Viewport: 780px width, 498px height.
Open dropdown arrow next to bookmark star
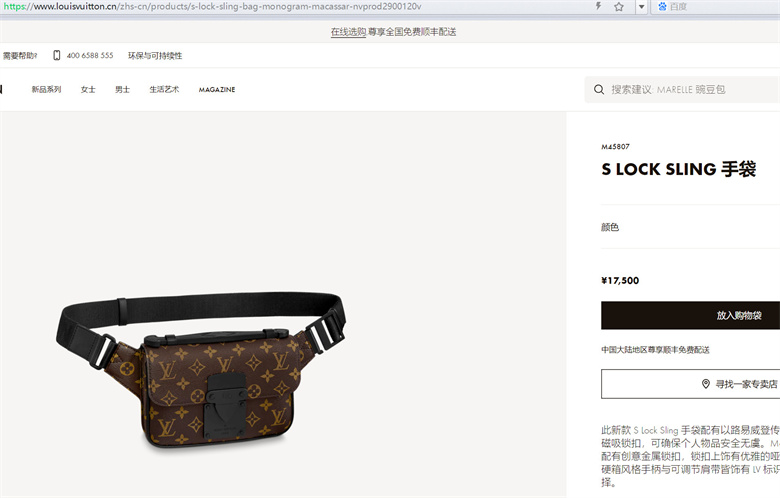click(641, 6)
